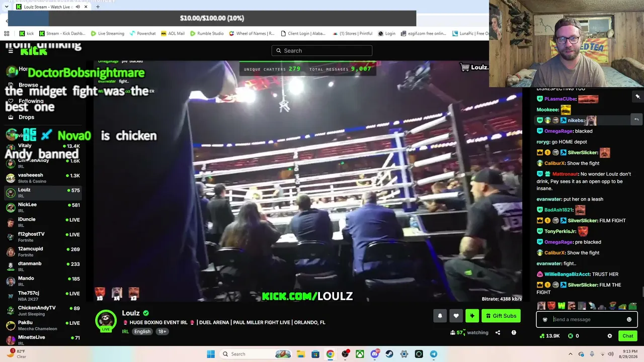Image resolution: width=644 pixels, height=362 pixels.
Task: Click the SilverSlicker username in FILM FIGHT message
Action: [582, 221]
